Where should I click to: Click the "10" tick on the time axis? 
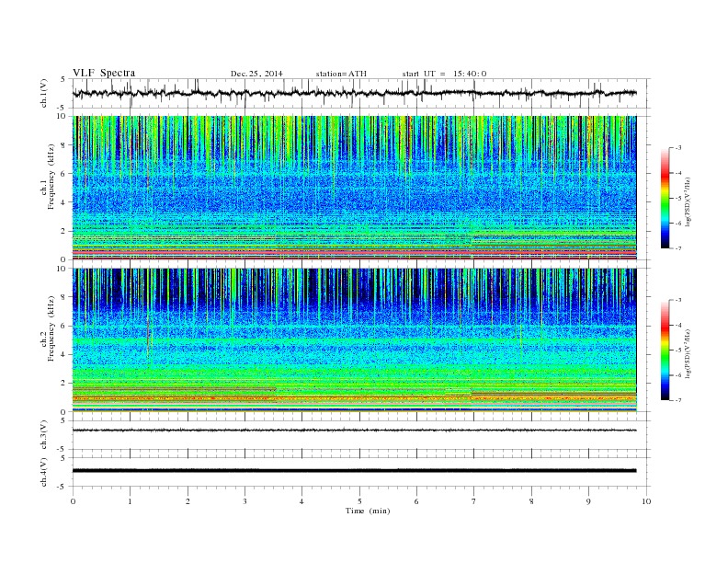click(646, 501)
